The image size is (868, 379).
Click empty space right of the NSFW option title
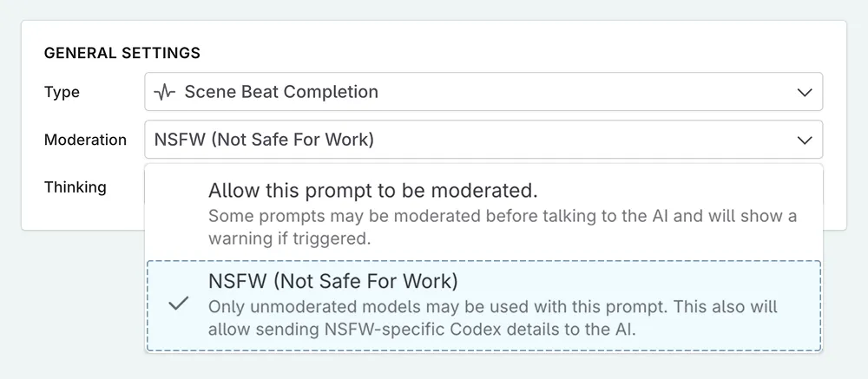pyautogui.click(x=642, y=282)
